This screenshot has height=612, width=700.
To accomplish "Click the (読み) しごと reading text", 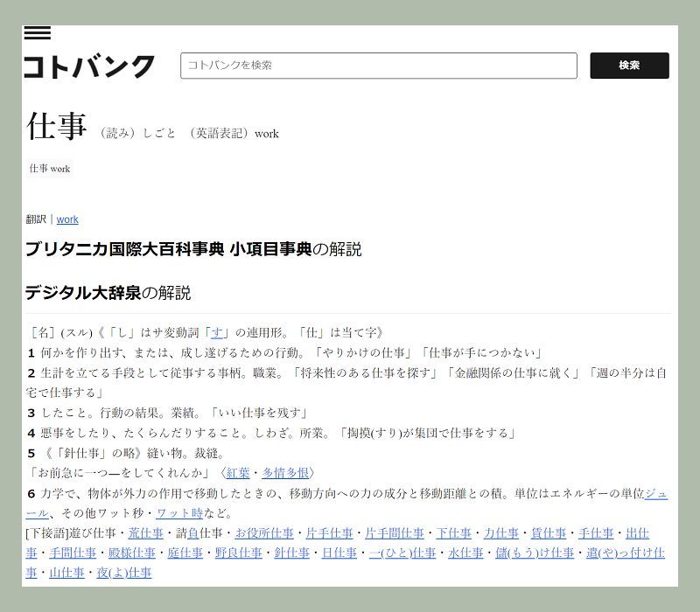I will pos(136,134).
